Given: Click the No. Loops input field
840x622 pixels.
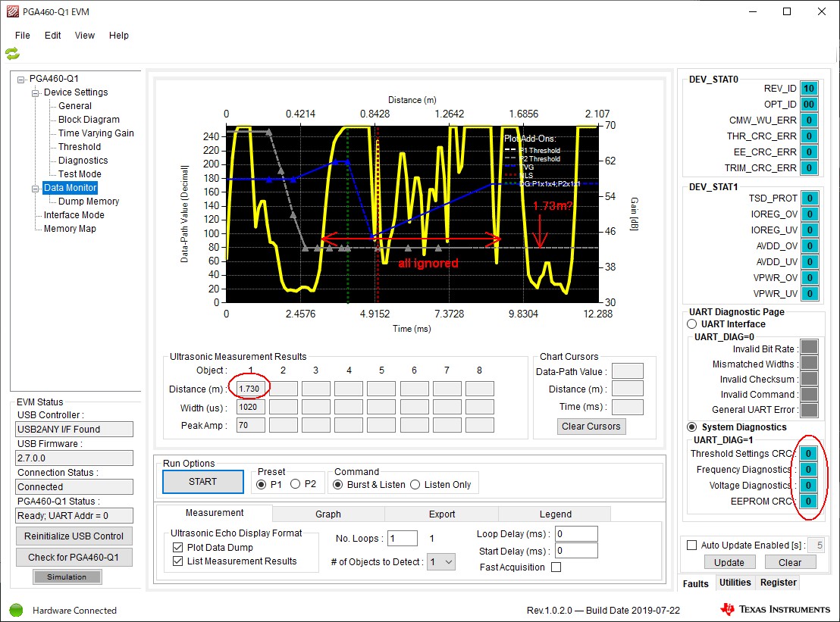Looking at the screenshot, I should (403, 539).
